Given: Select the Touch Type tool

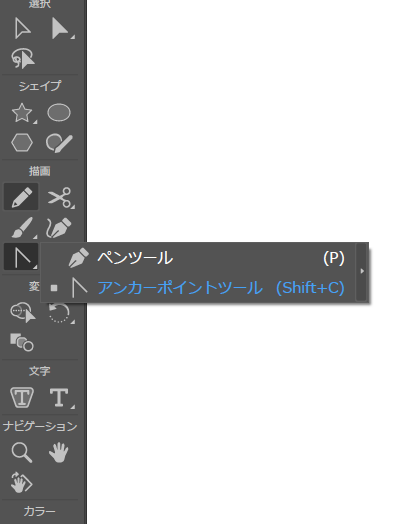Looking at the screenshot, I should point(22,397).
